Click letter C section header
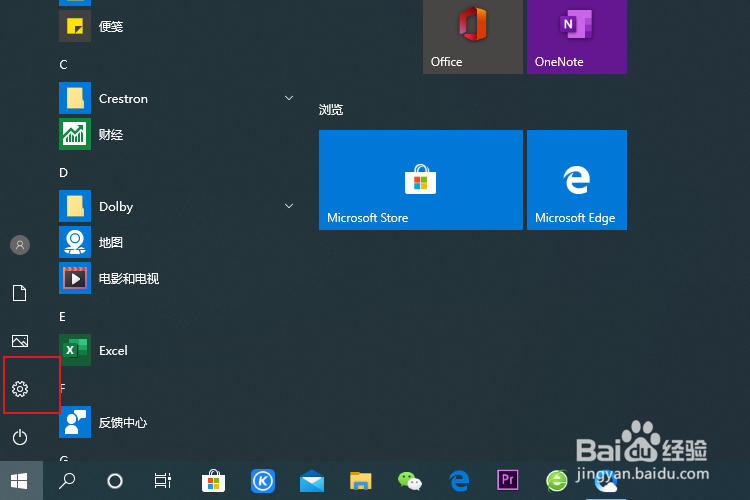This screenshot has width=750, height=500. click(x=63, y=65)
